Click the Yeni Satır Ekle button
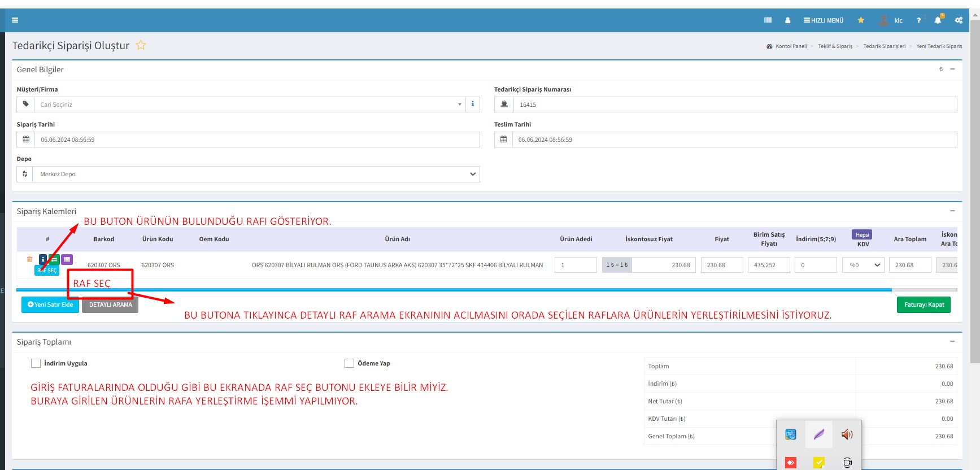The image size is (980, 470). coord(50,304)
